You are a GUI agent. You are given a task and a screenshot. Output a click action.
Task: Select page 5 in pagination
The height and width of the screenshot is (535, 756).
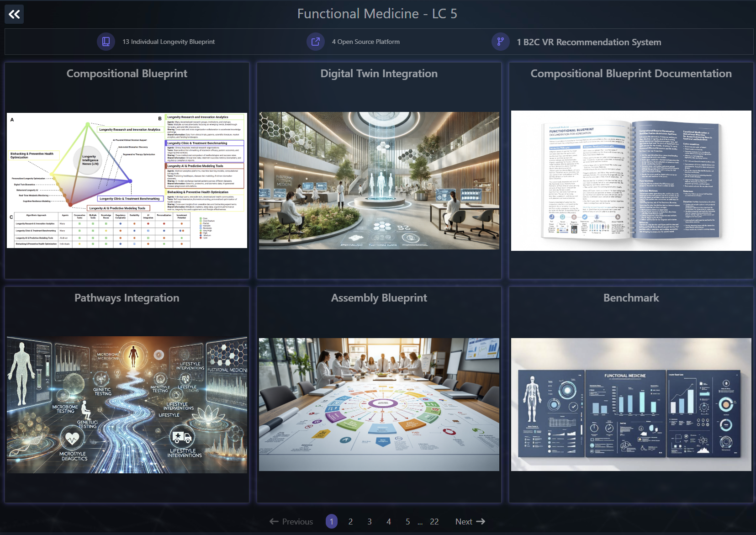point(408,522)
